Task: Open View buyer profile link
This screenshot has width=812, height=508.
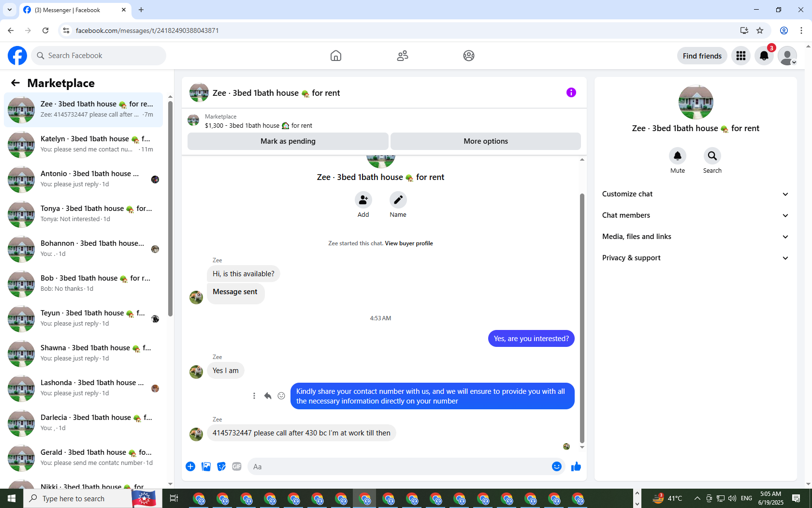Action: click(x=409, y=243)
